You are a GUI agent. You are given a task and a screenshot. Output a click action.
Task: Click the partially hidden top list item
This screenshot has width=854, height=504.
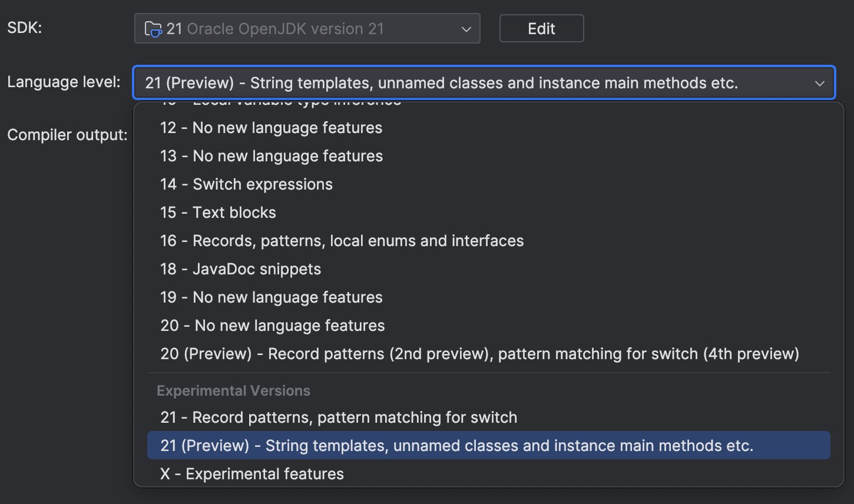(x=281, y=104)
